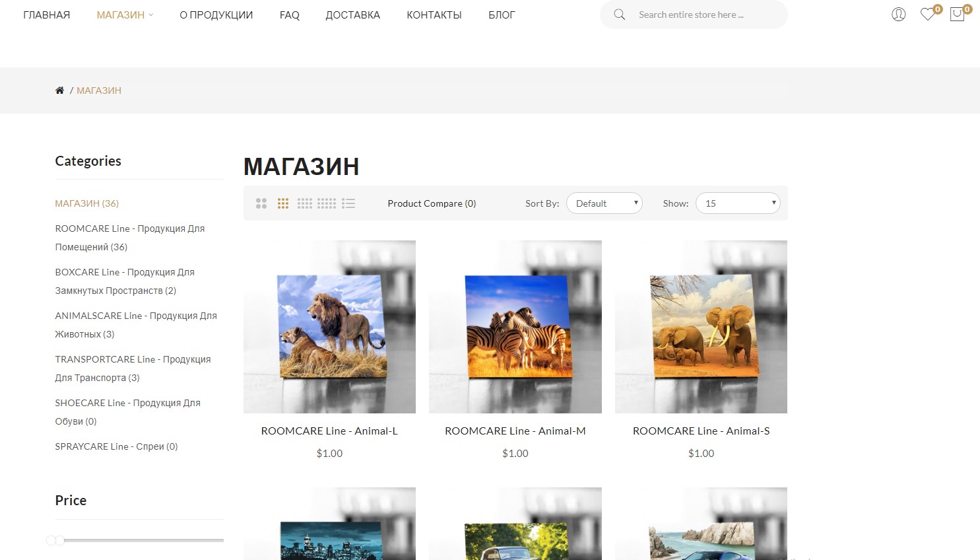Select SPRAYCARE Line - Спреи category

(116, 446)
